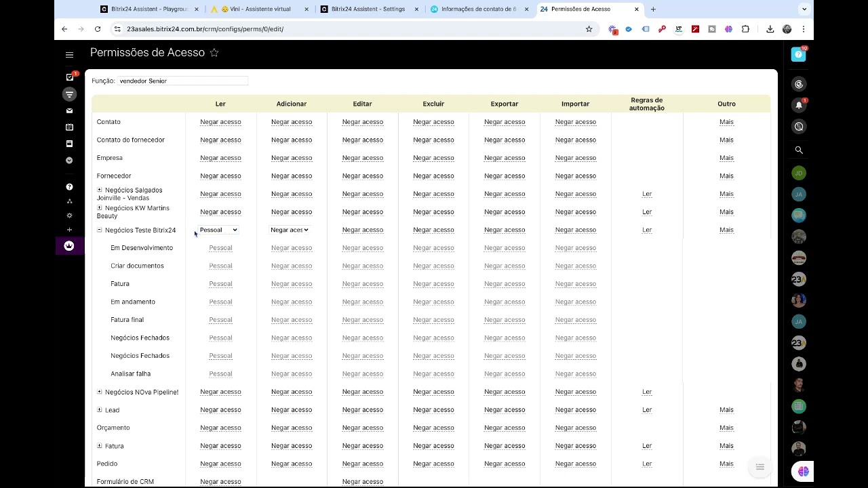
Task: Open the LanguageTool LT extension icon
Action: [x=679, y=29]
